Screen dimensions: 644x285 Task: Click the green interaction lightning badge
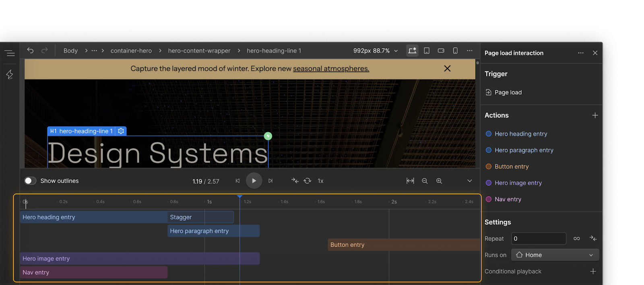[x=268, y=136]
